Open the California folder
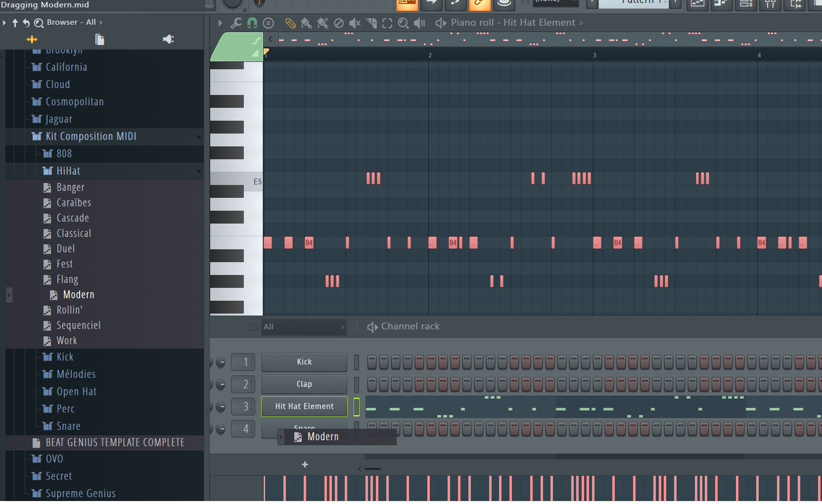The height and width of the screenshot is (504, 822). coord(66,67)
